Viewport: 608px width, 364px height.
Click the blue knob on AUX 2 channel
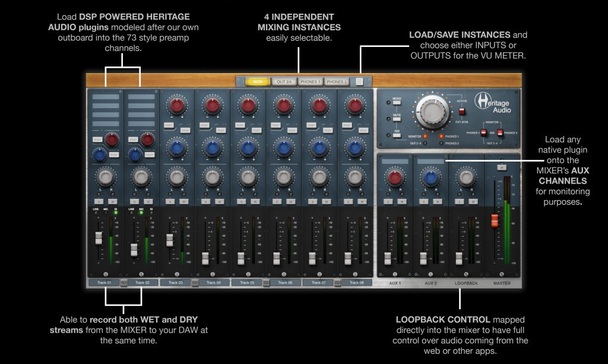[430, 177]
